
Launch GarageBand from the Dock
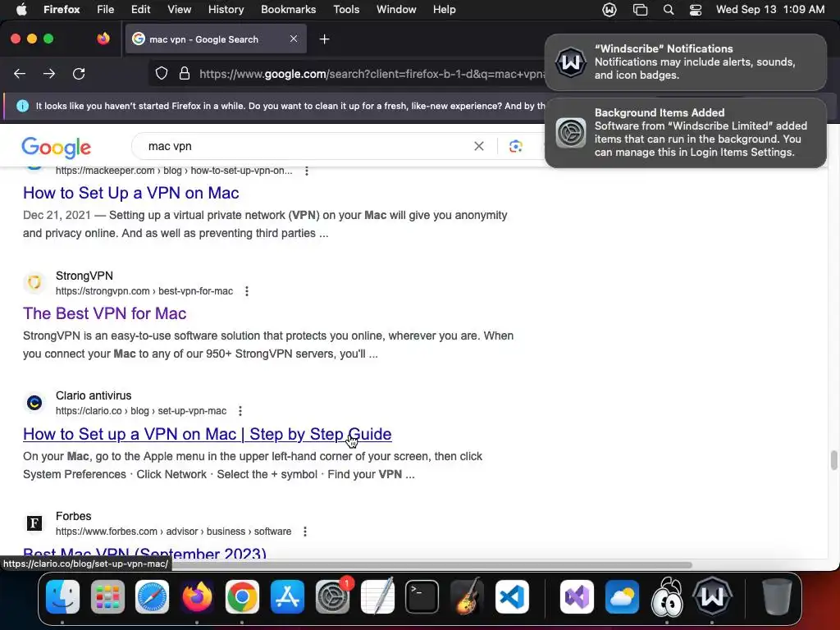click(467, 597)
